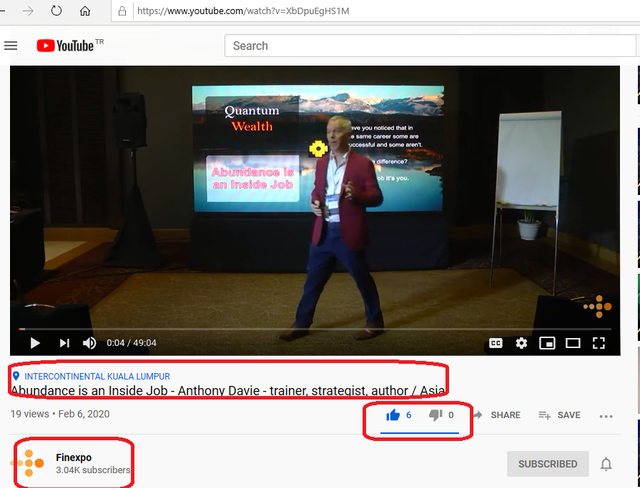Enable miniplayer mode

click(x=547, y=343)
